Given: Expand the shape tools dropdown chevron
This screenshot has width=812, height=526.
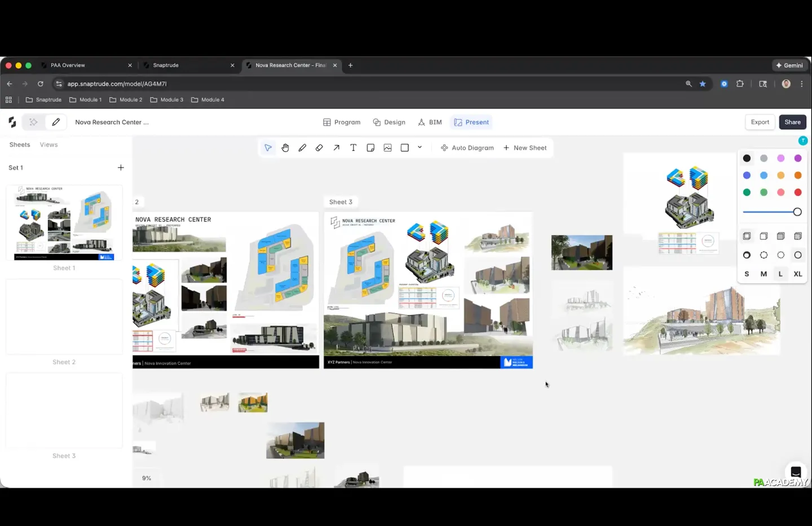Looking at the screenshot, I should click(x=420, y=147).
